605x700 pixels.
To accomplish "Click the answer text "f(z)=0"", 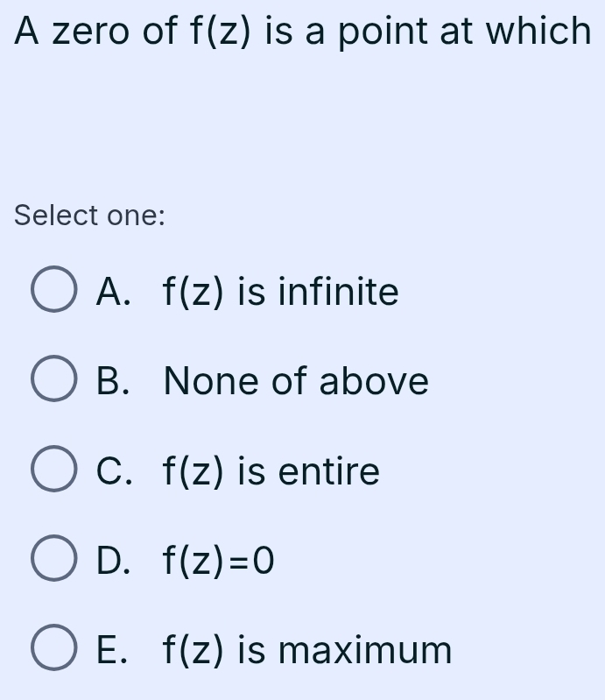I will click(x=219, y=561).
